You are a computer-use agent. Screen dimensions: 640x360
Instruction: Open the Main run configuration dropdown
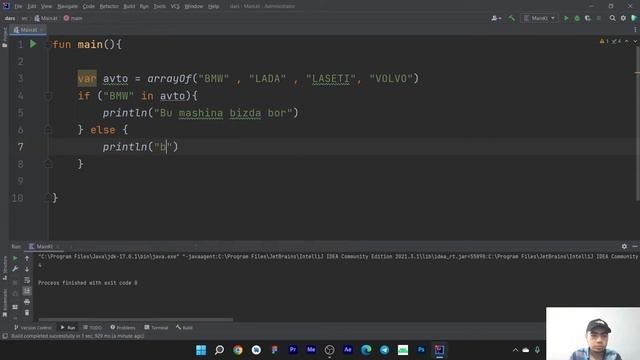click(540, 18)
